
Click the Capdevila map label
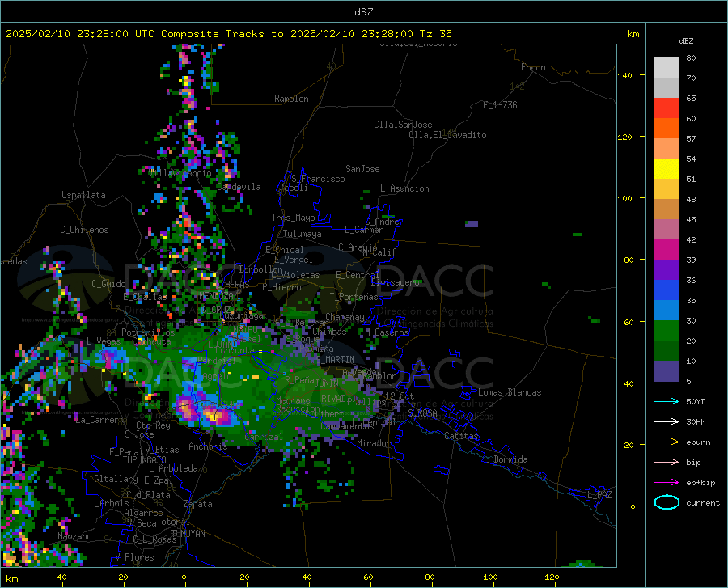239,187
